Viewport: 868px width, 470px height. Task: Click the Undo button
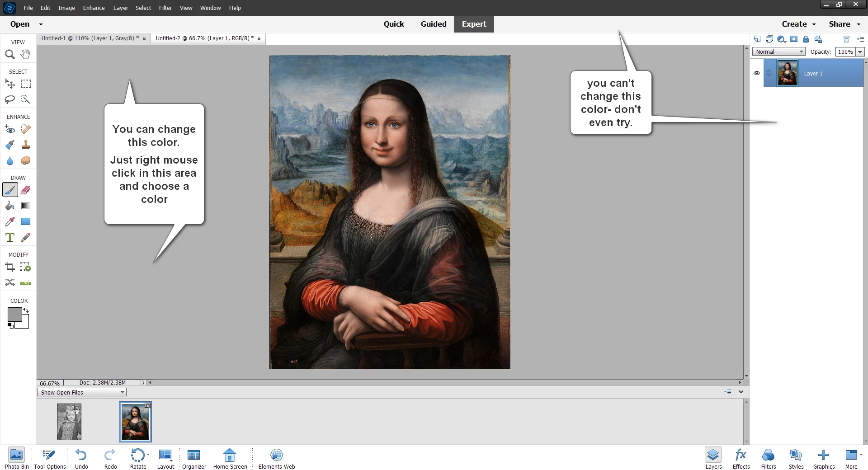pos(81,459)
